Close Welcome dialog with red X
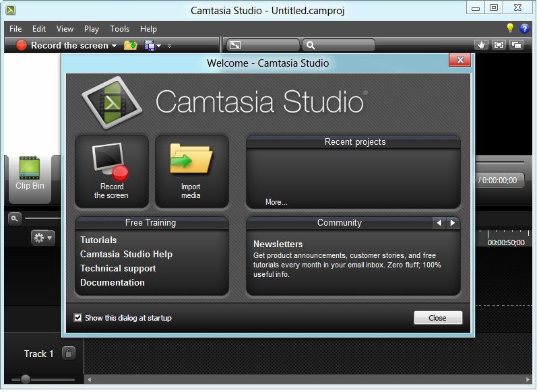The width and height of the screenshot is (539, 392). point(460,60)
